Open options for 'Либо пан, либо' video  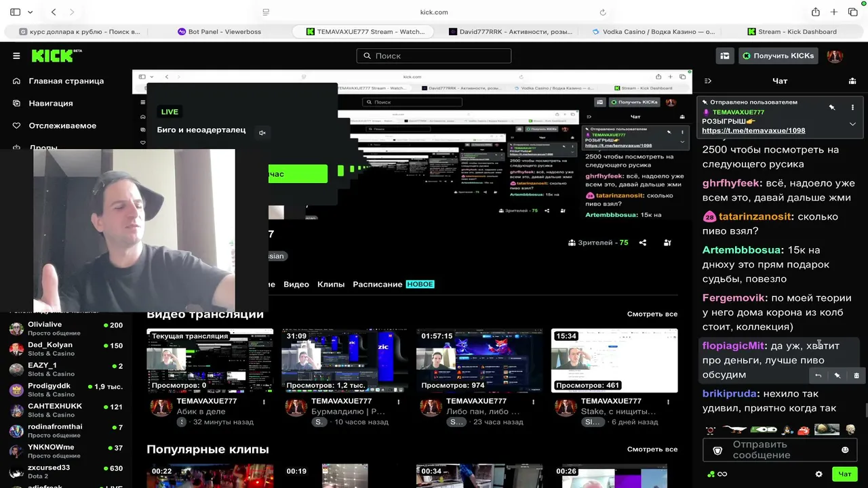tap(534, 402)
